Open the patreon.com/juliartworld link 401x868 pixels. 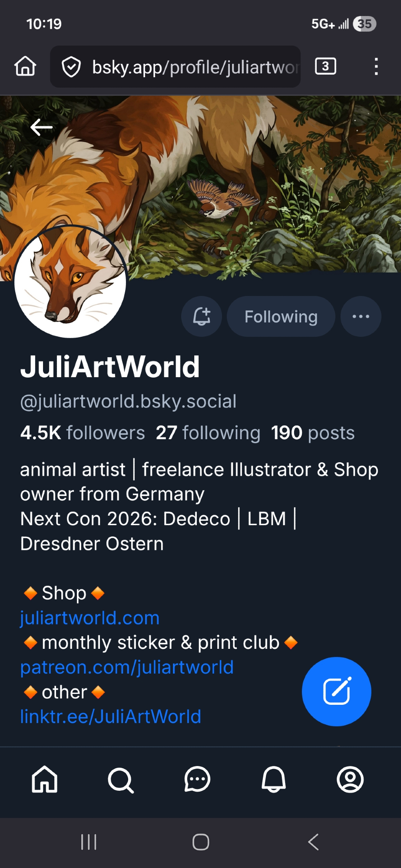click(x=127, y=667)
